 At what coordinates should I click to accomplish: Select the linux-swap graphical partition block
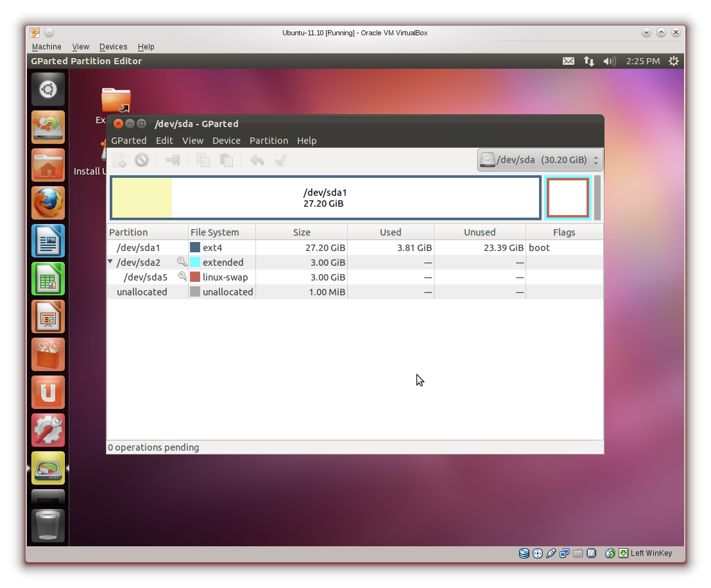(x=568, y=198)
